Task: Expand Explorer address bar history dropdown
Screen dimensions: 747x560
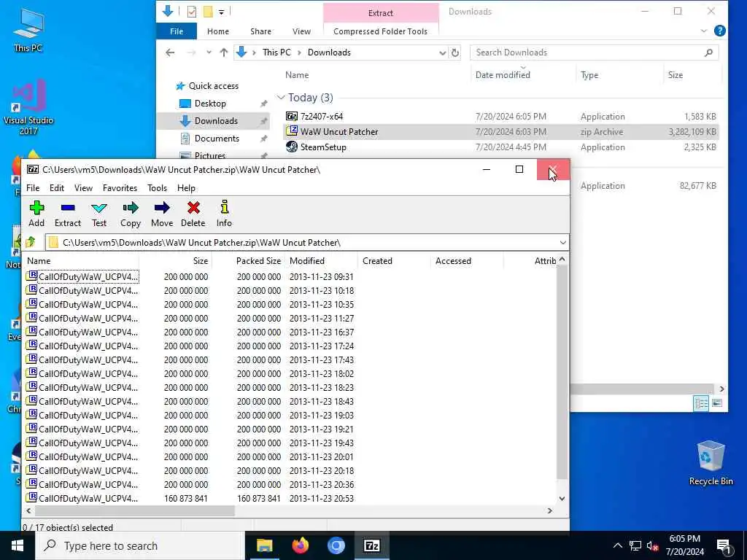Action: pyautogui.click(x=443, y=52)
